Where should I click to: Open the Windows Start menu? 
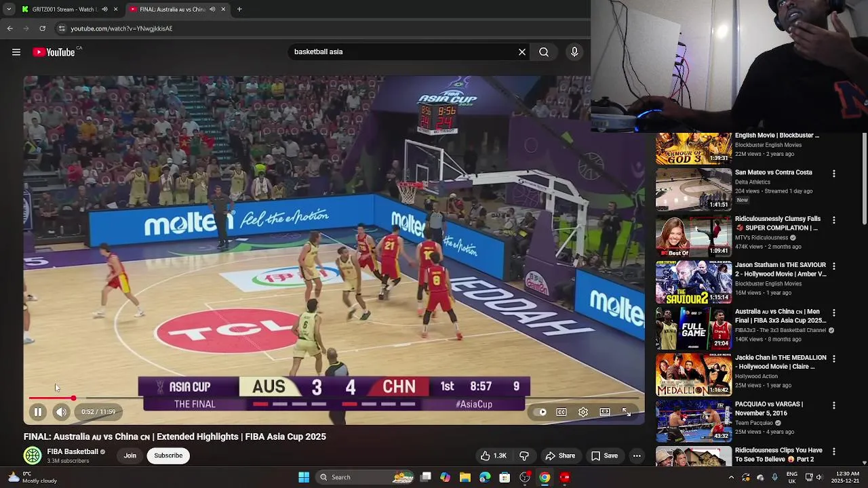304,477
